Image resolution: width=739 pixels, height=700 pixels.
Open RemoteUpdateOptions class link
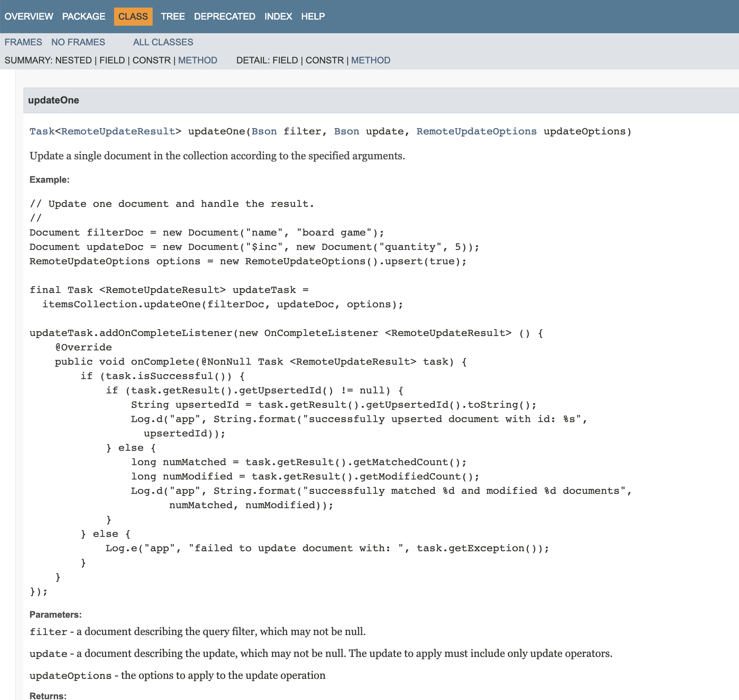point(476,131)
